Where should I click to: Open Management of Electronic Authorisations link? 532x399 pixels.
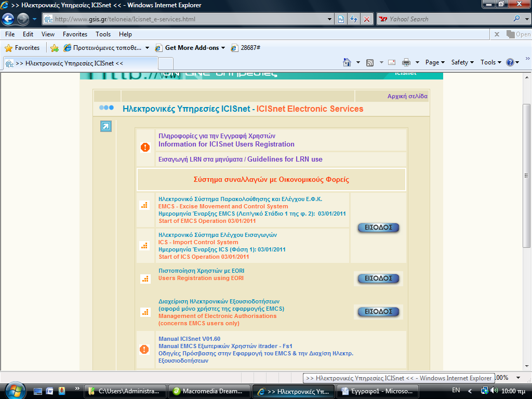coord(218,316)
